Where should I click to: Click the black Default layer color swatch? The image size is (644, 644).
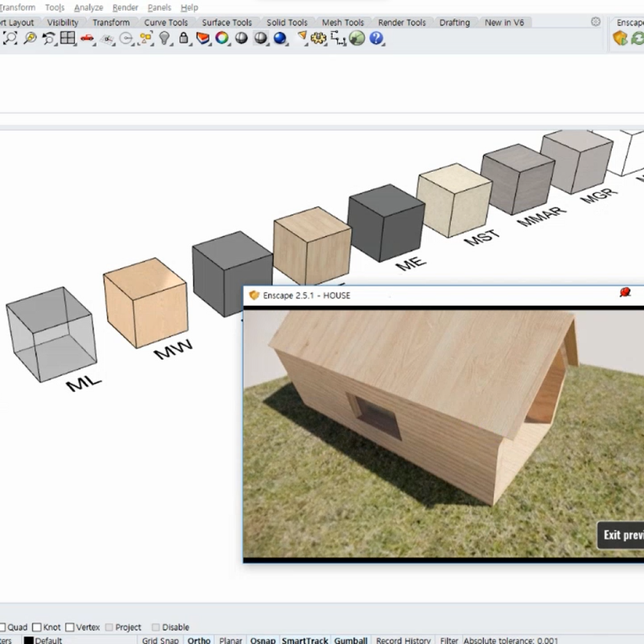(x=28, y=640)
